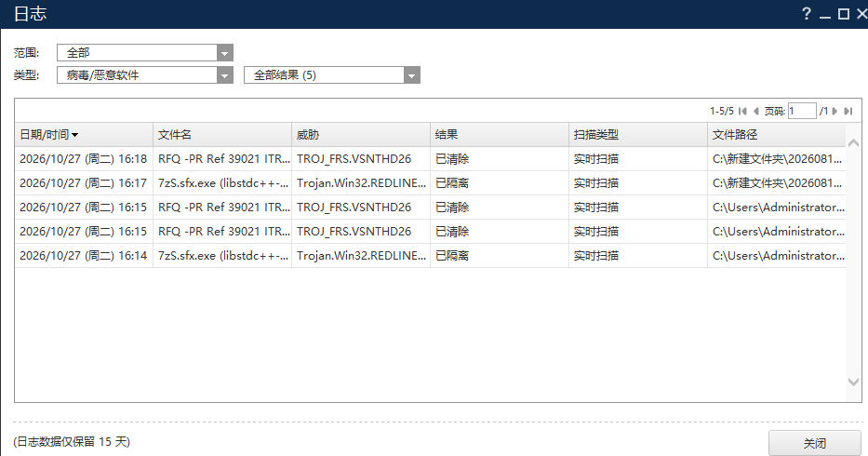
Task: Click 已隔离 result in the 16:14 row
Action: click(452, 255)
